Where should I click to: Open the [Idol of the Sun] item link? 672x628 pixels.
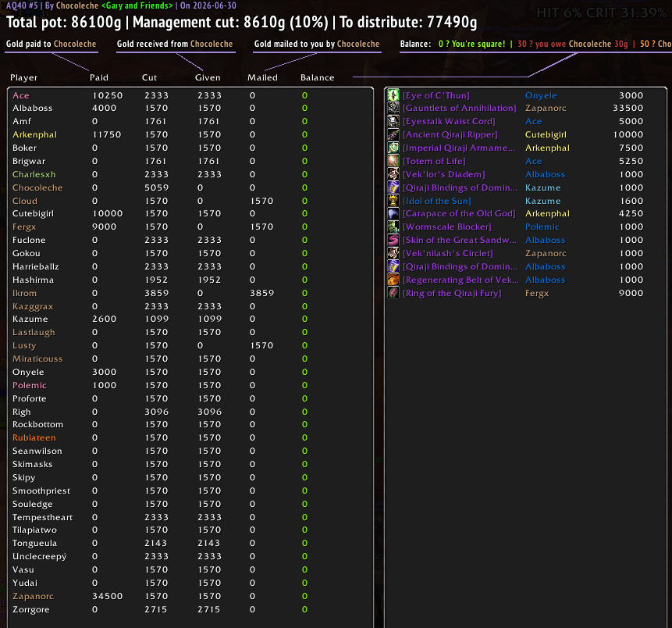pos(437,201)
